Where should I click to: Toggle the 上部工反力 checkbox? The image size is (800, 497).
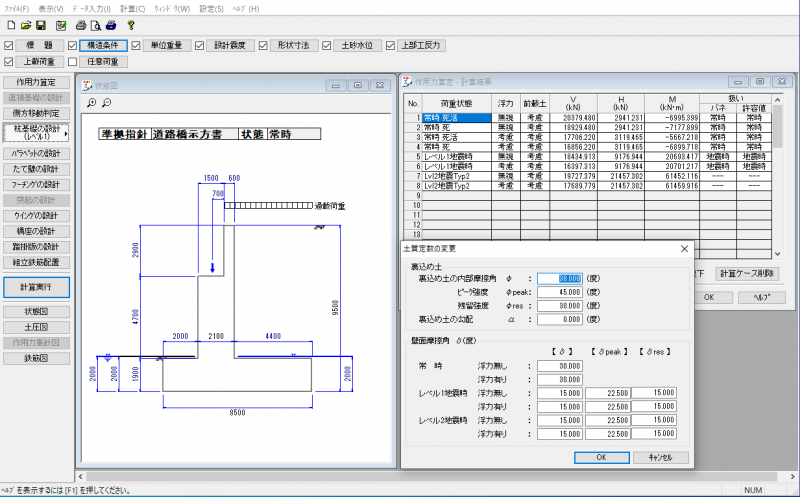click(390, 45)
